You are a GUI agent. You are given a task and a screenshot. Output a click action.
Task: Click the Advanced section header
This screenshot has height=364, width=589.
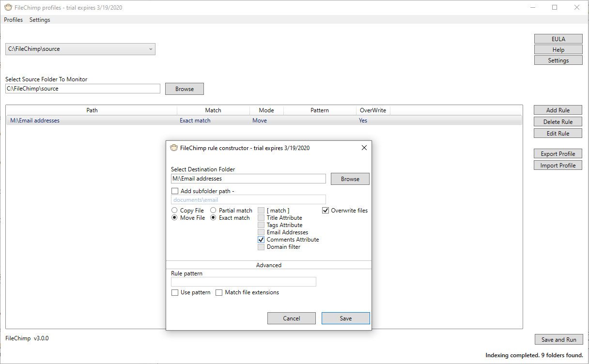click(x=269, y=265)
